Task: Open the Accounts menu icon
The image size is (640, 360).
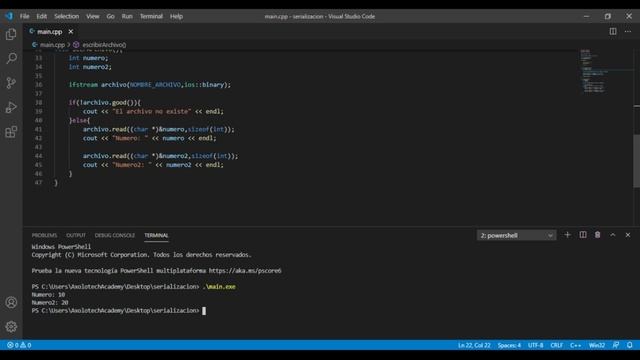Action: click(11, 302)
